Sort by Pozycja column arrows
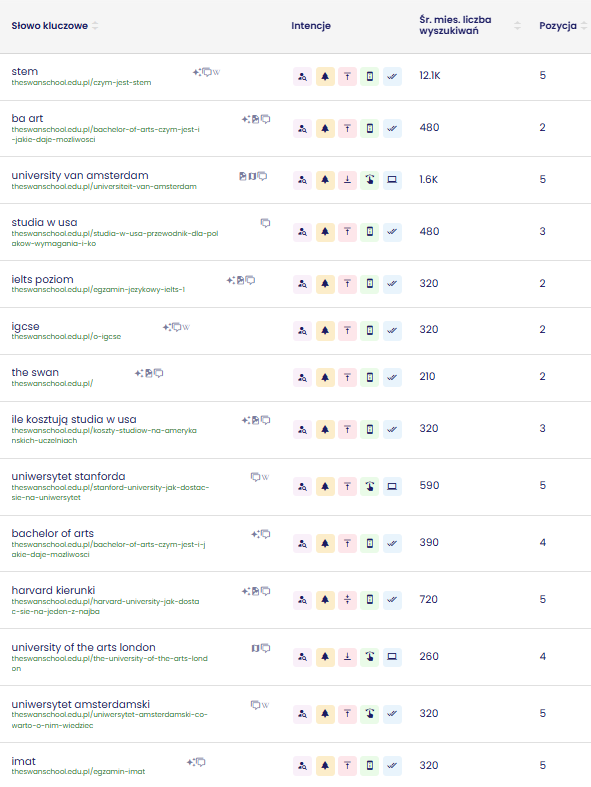 coord(583,26)
